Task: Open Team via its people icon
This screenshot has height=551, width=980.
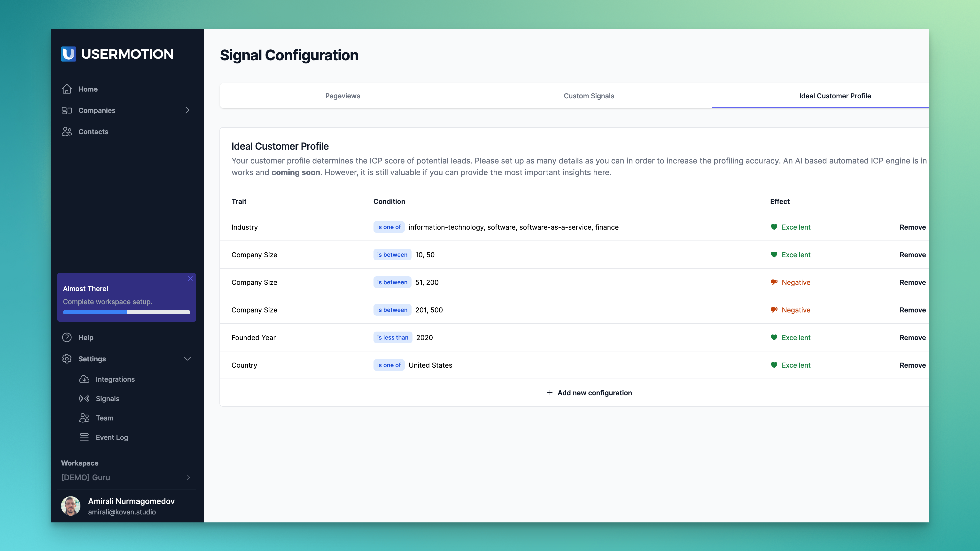Action: pos(84,418)
